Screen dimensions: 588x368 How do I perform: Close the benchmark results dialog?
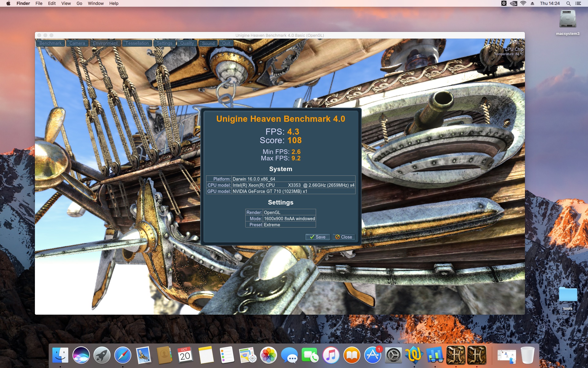point(344,237)
